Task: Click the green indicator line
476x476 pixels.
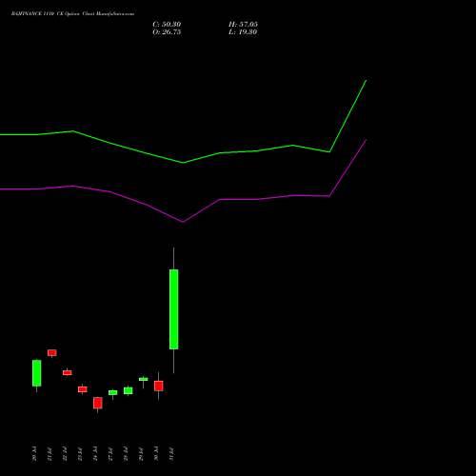Action: point(183,163)
